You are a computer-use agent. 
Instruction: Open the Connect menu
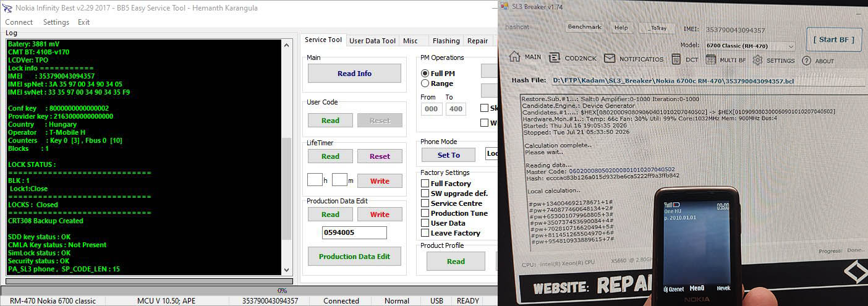[x=19, y=22]
